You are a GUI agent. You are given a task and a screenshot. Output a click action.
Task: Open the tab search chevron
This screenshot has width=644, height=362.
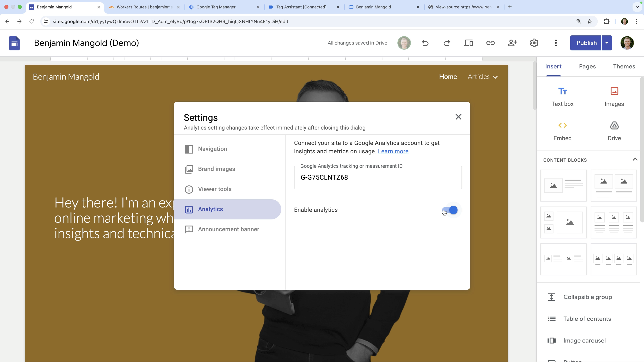click(x=637, y=7)
